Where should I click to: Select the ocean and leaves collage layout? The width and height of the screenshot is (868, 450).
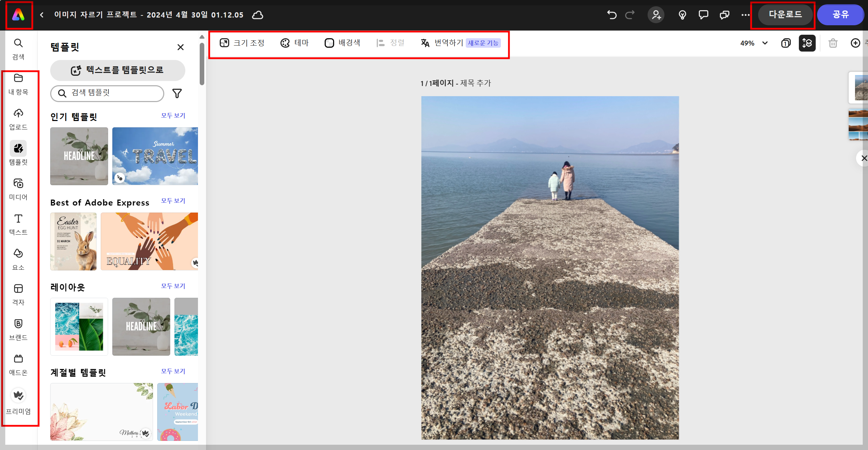(79, 327)
